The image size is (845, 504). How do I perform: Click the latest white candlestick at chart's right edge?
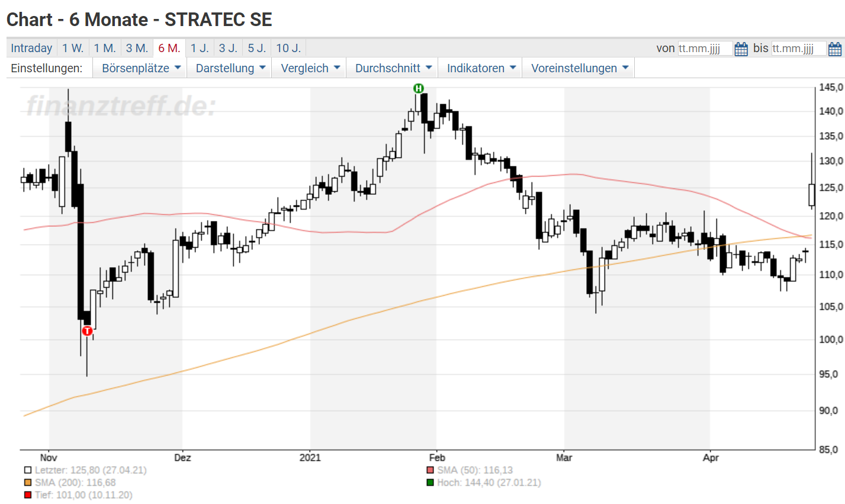click(812, 195)
